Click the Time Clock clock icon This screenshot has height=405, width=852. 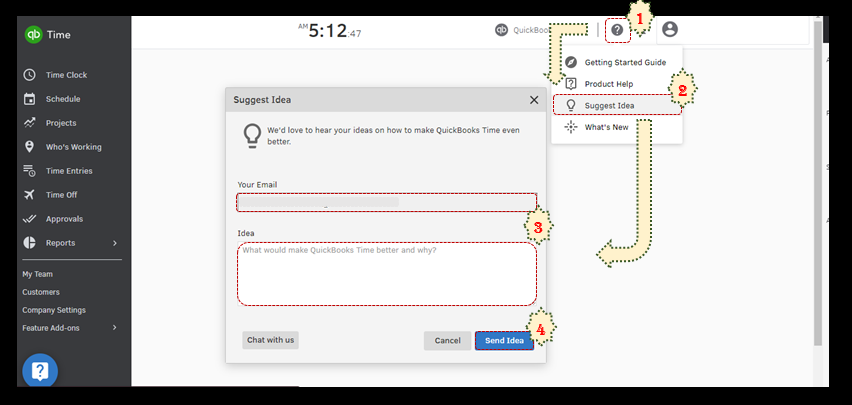point(29,75)
